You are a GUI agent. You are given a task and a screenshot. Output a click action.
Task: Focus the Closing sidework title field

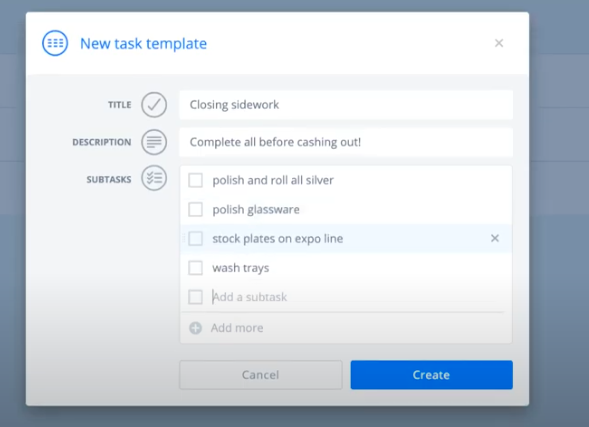[346, 105]
